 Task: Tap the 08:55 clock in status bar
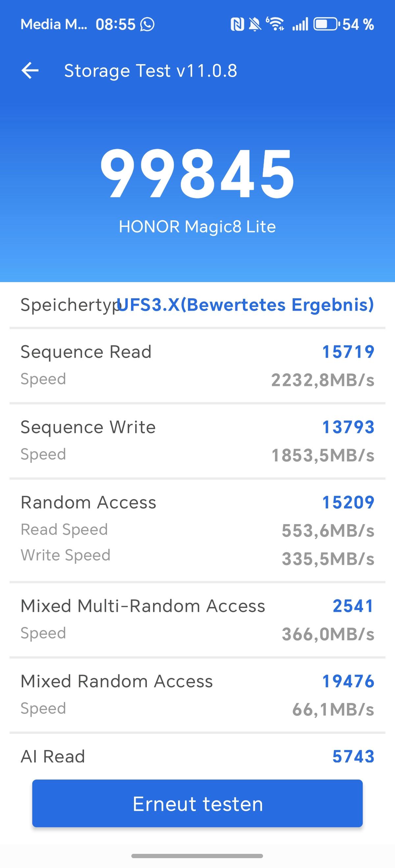(115, 24)
